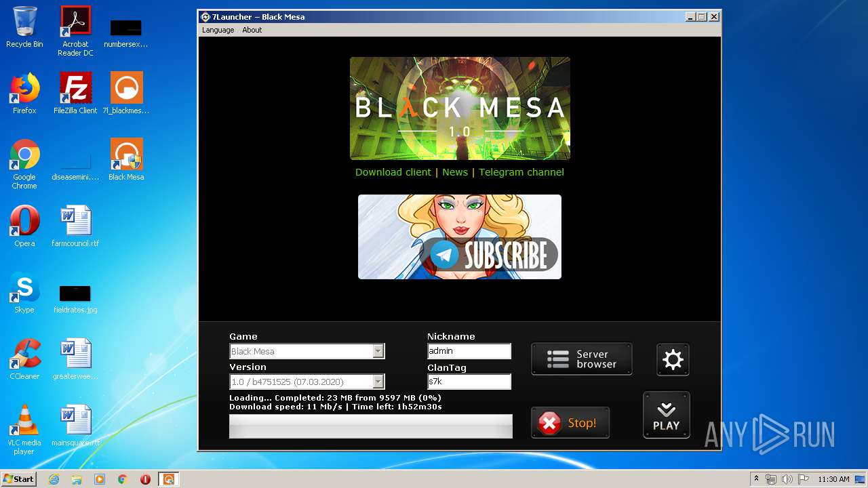Open CCleaner desktop shortcut
Viewport: 868px width, 488px height.
pos(24,359)
